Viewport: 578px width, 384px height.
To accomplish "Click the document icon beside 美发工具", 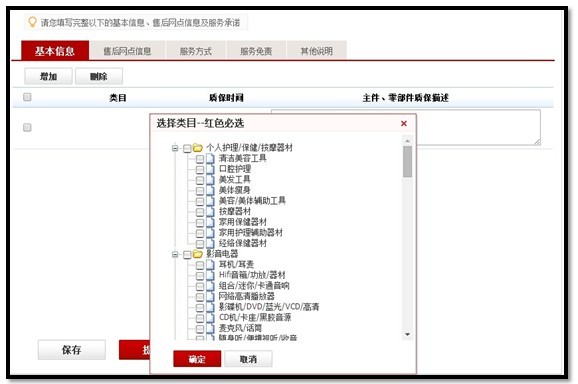I will tap(210, 180).
